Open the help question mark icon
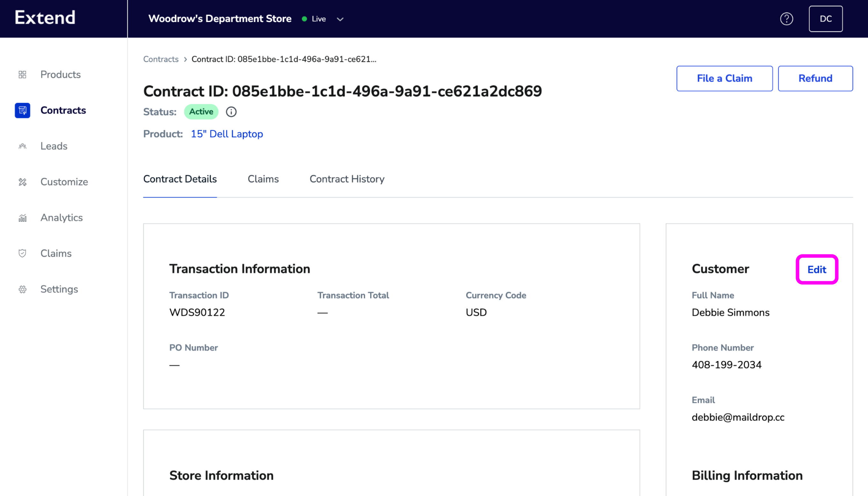 tap(786, 19)
